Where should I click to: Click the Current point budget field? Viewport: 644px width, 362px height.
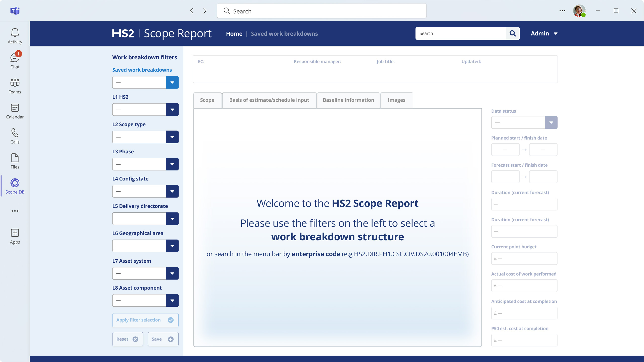click(x=524, y=258)
